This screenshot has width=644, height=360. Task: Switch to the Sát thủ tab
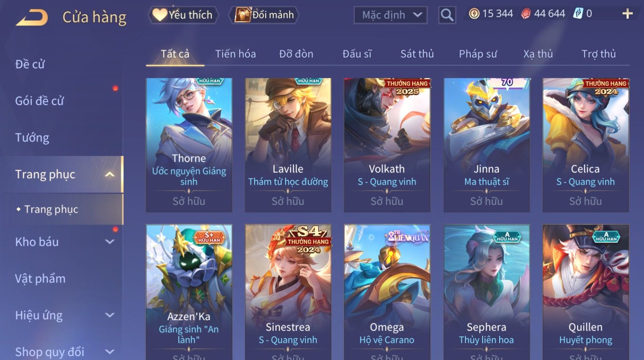[x=417, y=54]
